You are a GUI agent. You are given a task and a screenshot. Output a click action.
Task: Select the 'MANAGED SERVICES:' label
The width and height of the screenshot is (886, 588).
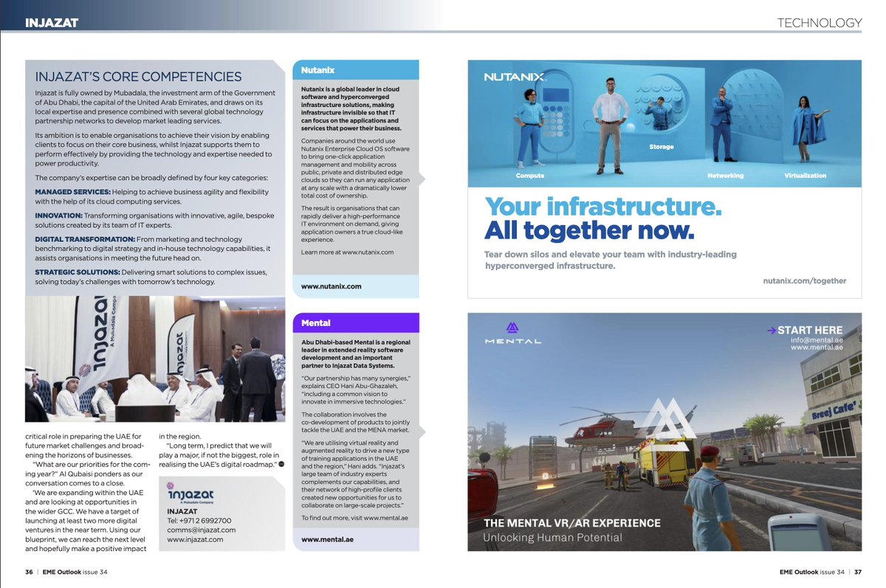(x=72, y=192)
